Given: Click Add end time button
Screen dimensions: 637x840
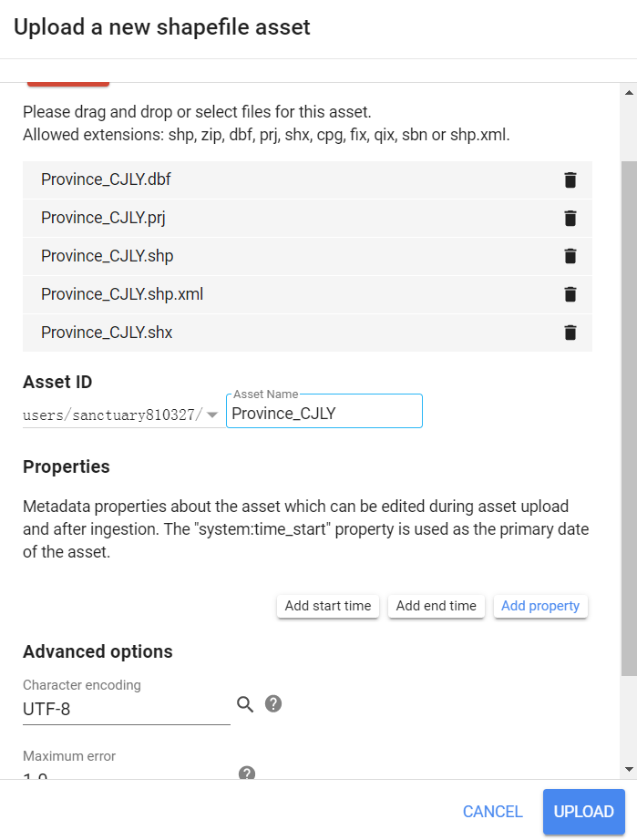Looking at the screenshot, I should click(437, 606).
